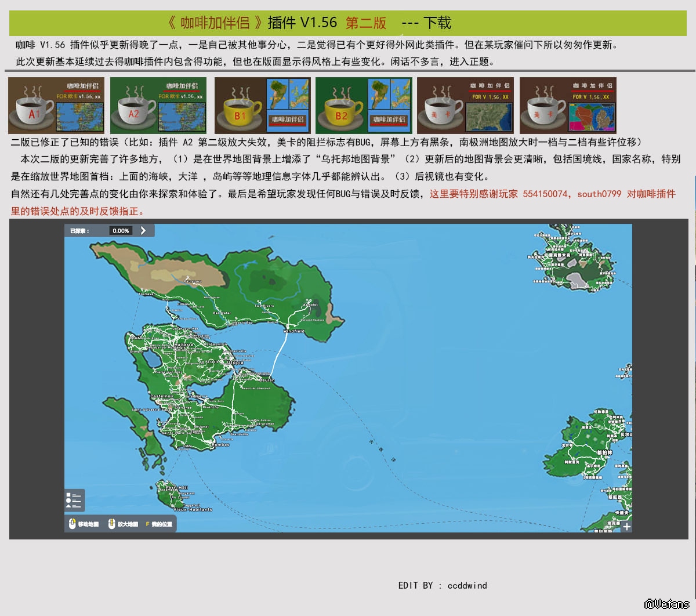Click the Camelot city label on map
696x616 pixels.
[x=311, y=305]
